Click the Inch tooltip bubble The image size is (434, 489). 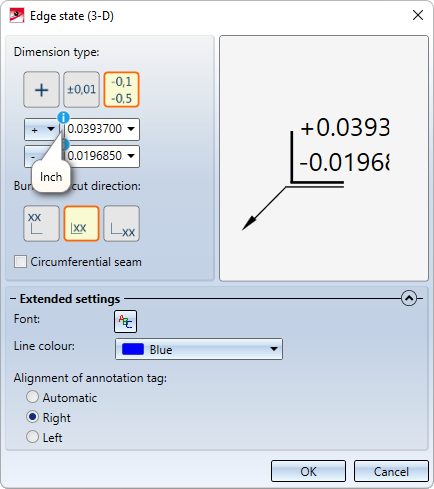coord(51,177)
